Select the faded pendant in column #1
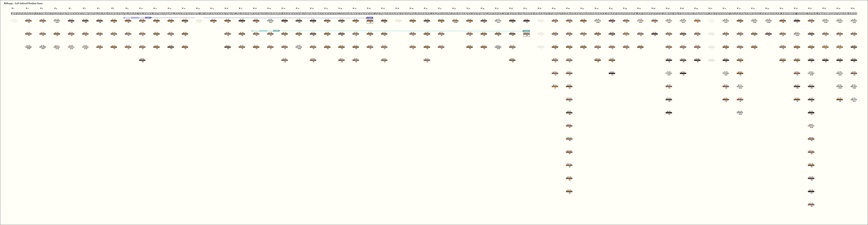Screen dimensions: 868x225 click(x=14, y=20)
